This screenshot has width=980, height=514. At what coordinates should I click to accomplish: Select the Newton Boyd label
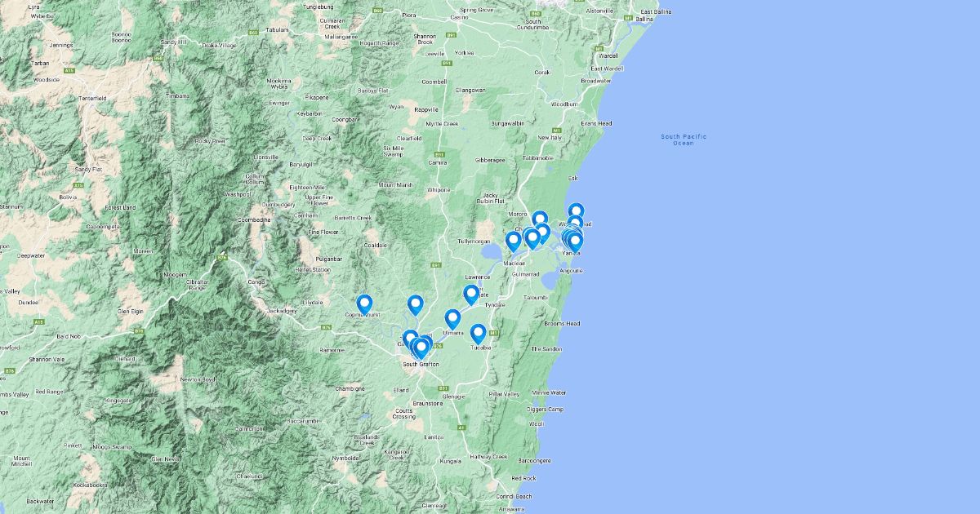coord(196,379)
